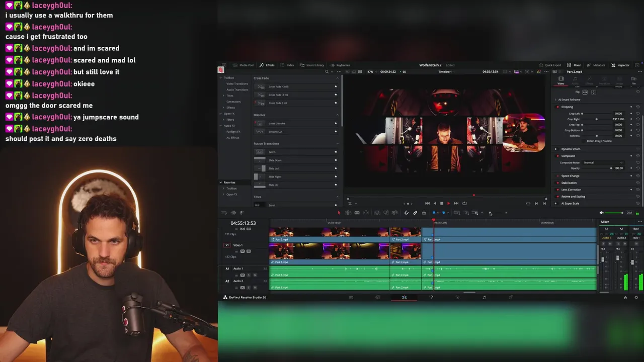Enable the Dynamic Zoom toggle

[x=556, y=149]
